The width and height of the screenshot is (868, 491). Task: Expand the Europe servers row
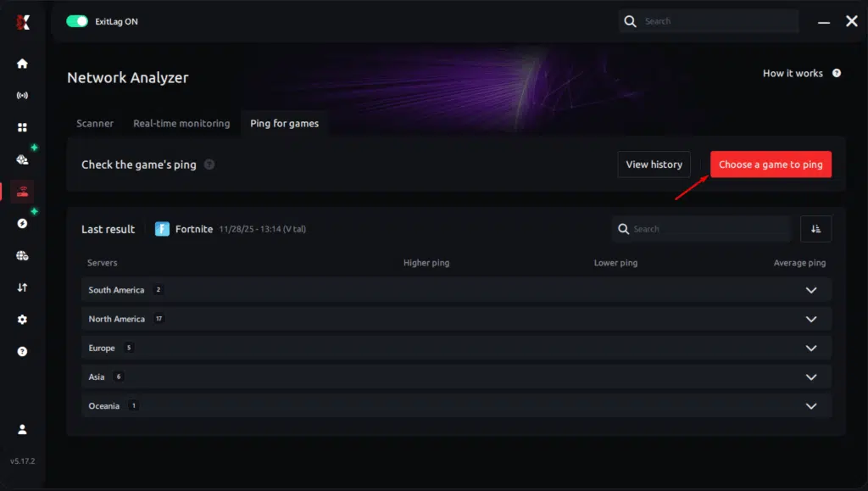[x=456, y=348]
